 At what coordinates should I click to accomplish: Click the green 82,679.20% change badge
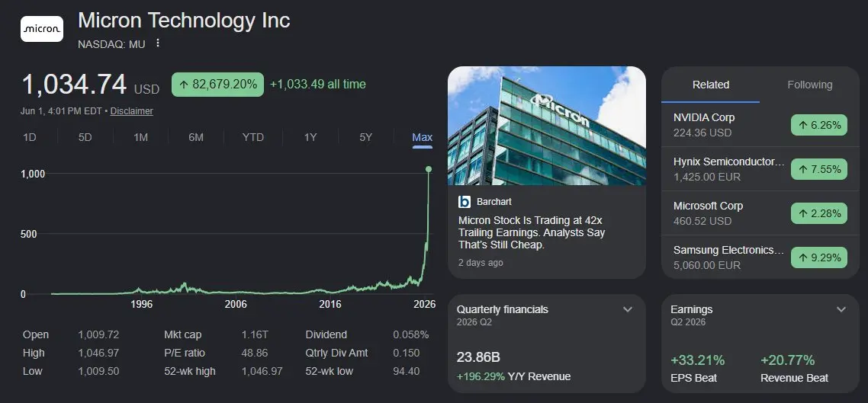(217, 85)
